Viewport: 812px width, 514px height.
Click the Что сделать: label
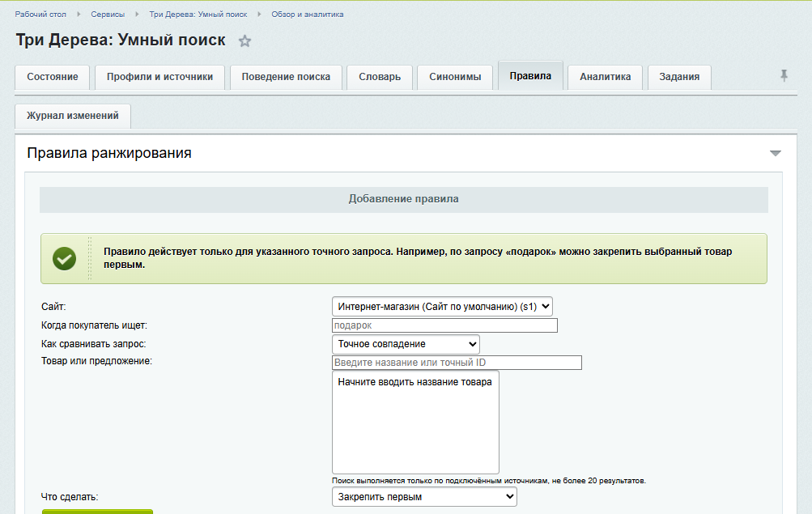click(x=70, y=497)
